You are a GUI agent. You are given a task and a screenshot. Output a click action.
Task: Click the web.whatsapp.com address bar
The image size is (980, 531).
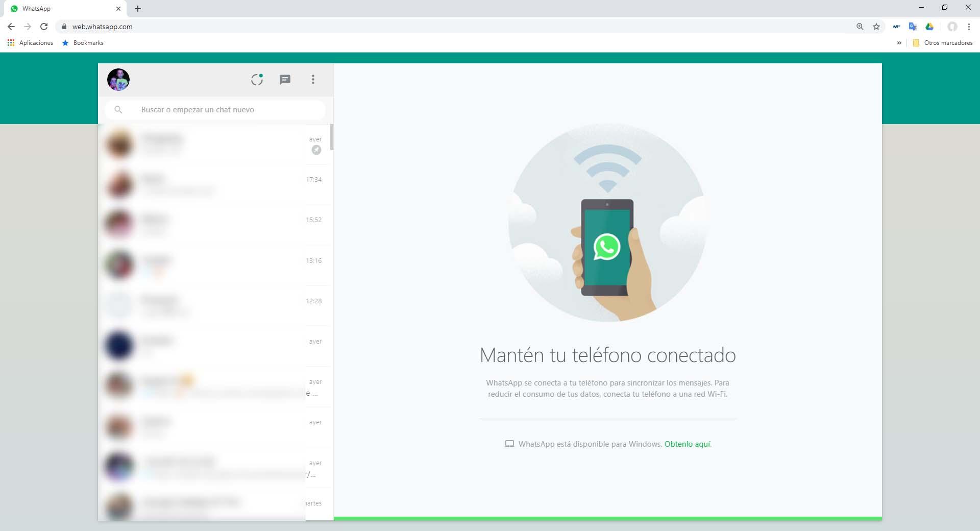(454, 27)
